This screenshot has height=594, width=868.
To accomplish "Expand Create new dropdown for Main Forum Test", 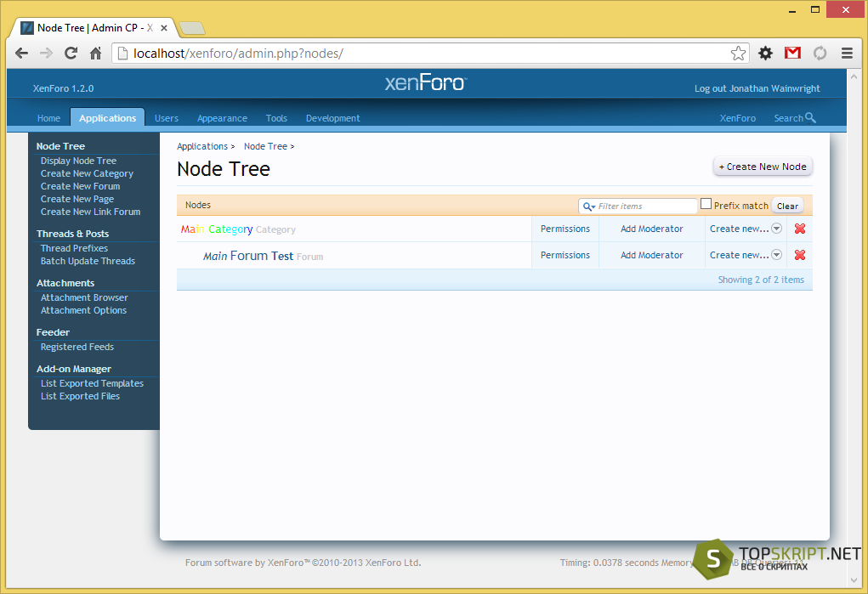I will (777, 255).
